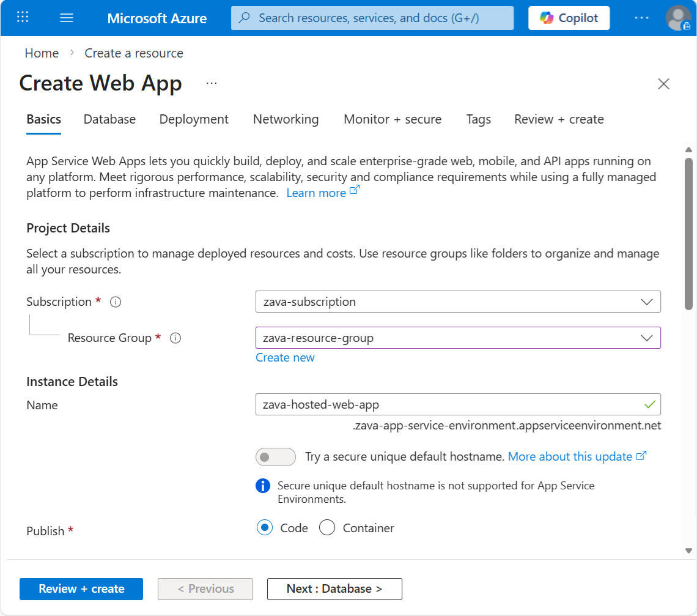Click the ellipsis icon in the top bar
Viewport: 697px width, 616px height.
click(641, 18)
